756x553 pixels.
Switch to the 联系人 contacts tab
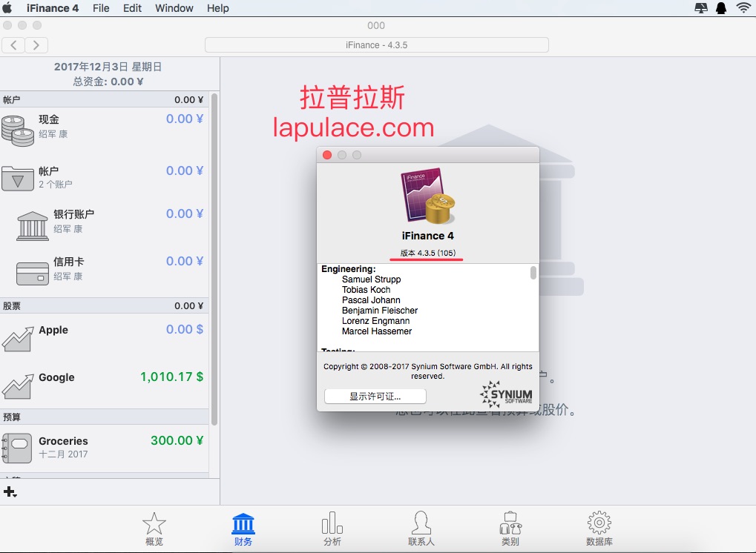pos(421,529)
